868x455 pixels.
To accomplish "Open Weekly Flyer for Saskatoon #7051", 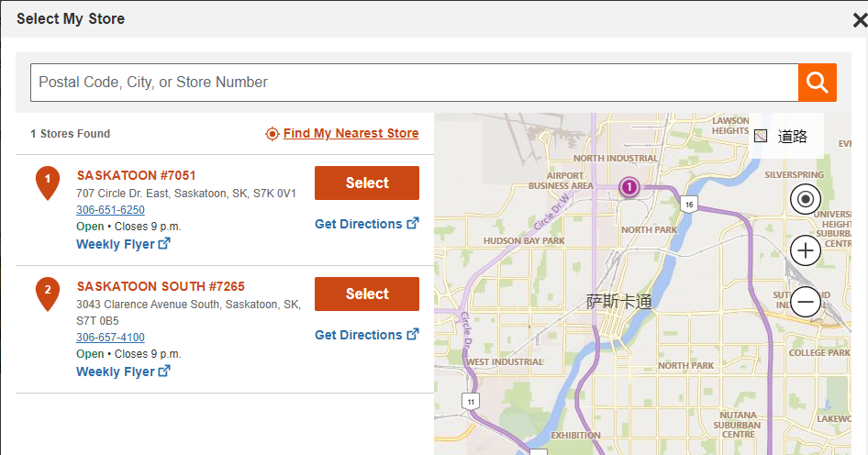I will pos(123,244).
